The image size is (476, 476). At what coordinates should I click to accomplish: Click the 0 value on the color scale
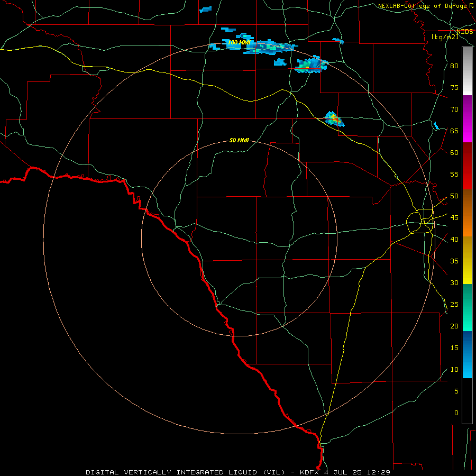tap(456, 413)
